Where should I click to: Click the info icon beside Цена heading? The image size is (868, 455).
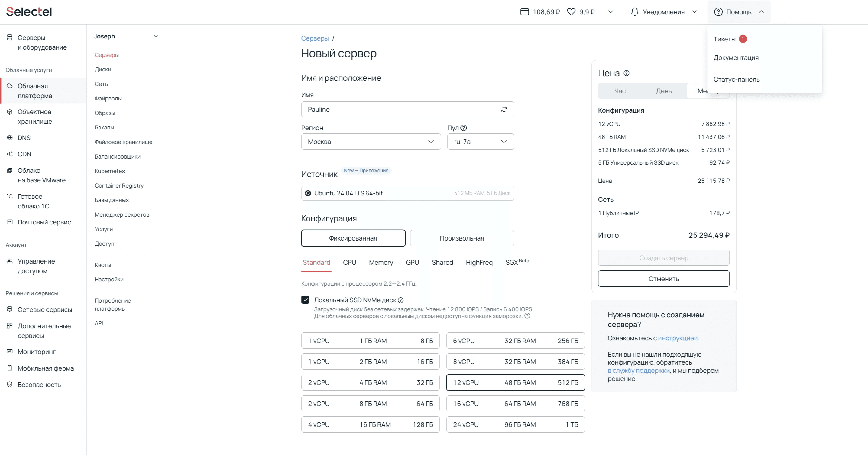click(x=627, y=73)
